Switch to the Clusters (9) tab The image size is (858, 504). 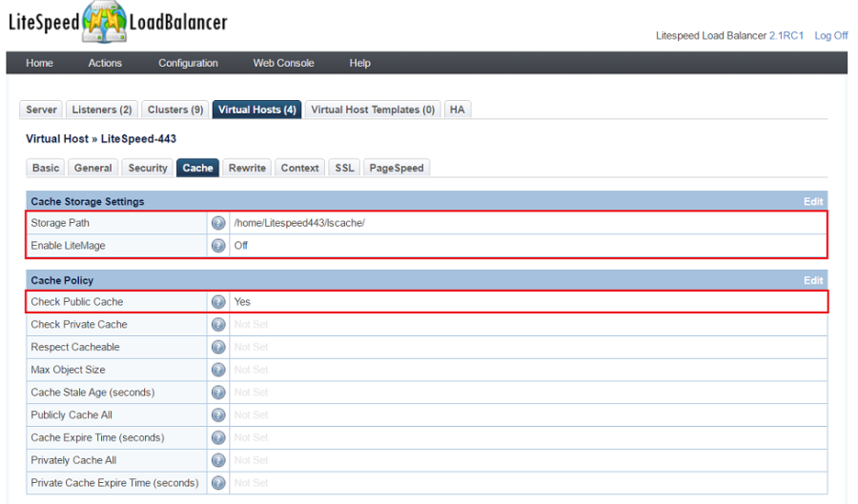coord(175,110)
